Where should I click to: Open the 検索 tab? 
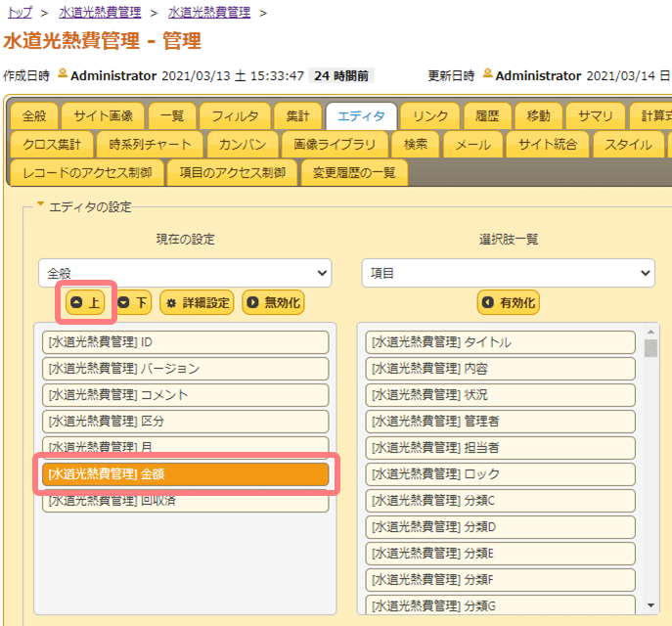click(x=416, y=145)
